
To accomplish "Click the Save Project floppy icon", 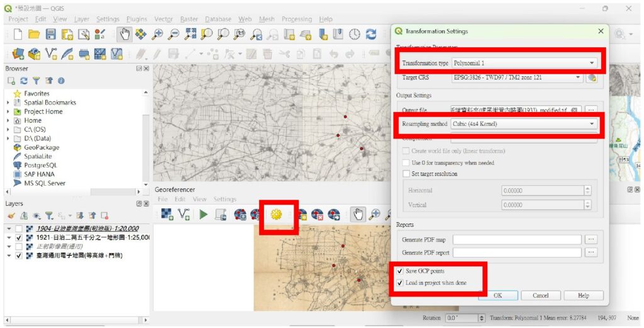I will tap(50, 35).
